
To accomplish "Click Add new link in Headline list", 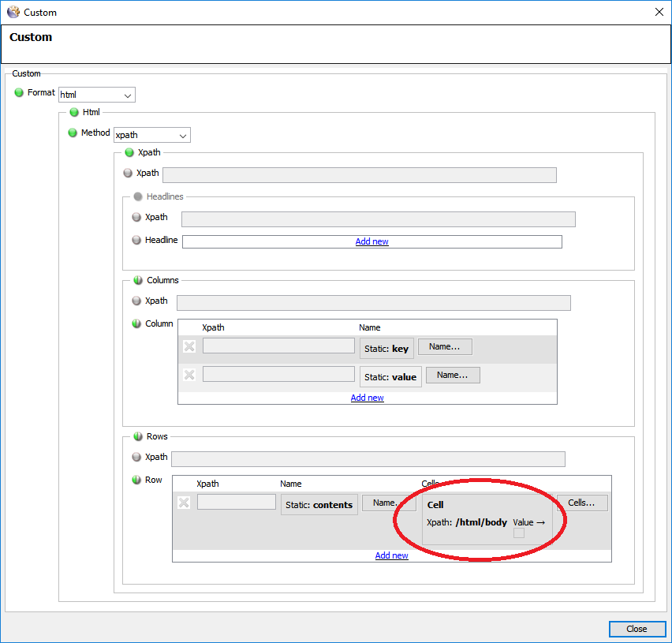I will pyautogui.click(x=372, y=241).
